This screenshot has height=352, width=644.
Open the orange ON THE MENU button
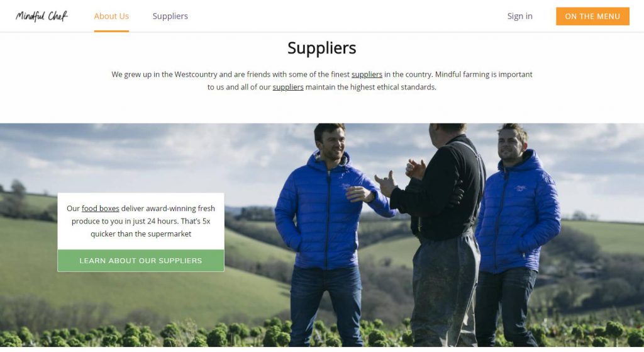pos(592,16)
